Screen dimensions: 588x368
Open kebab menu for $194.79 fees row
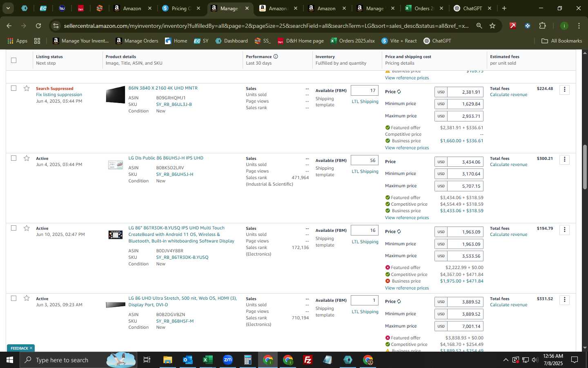pyautogui.click(x=565, y=230)
